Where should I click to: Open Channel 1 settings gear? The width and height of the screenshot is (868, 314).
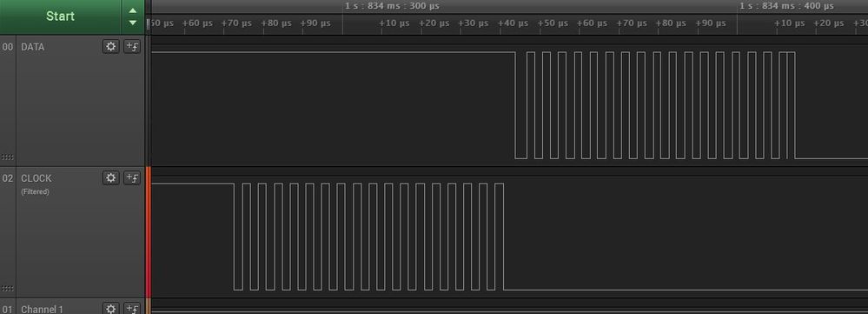(x=110, y=309)
